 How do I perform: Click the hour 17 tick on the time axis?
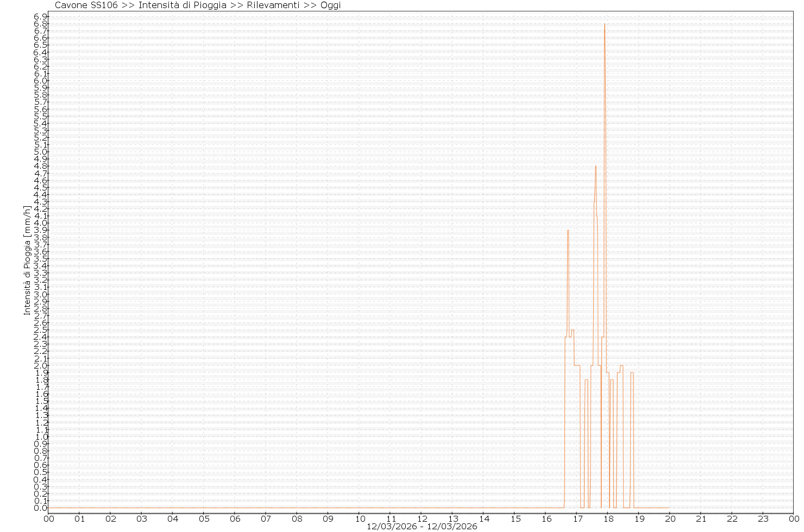coord(577,518)
